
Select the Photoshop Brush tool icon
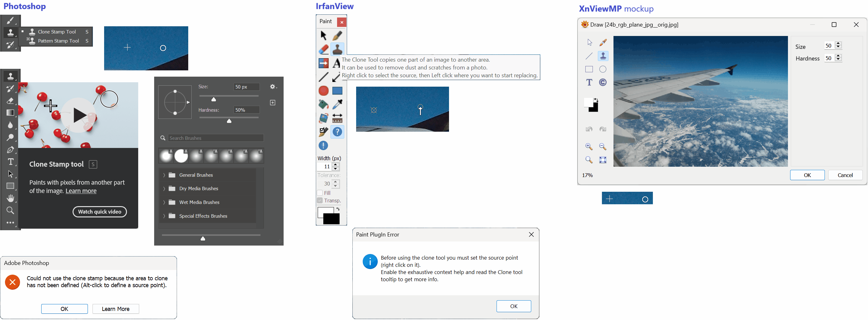click(10, 21)
